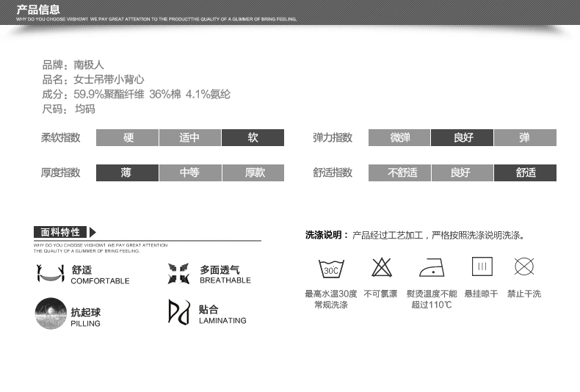Click the hang-dry square icon
Image resolution: width=580 pixels, height=392 pixels.
coord(482,266)
